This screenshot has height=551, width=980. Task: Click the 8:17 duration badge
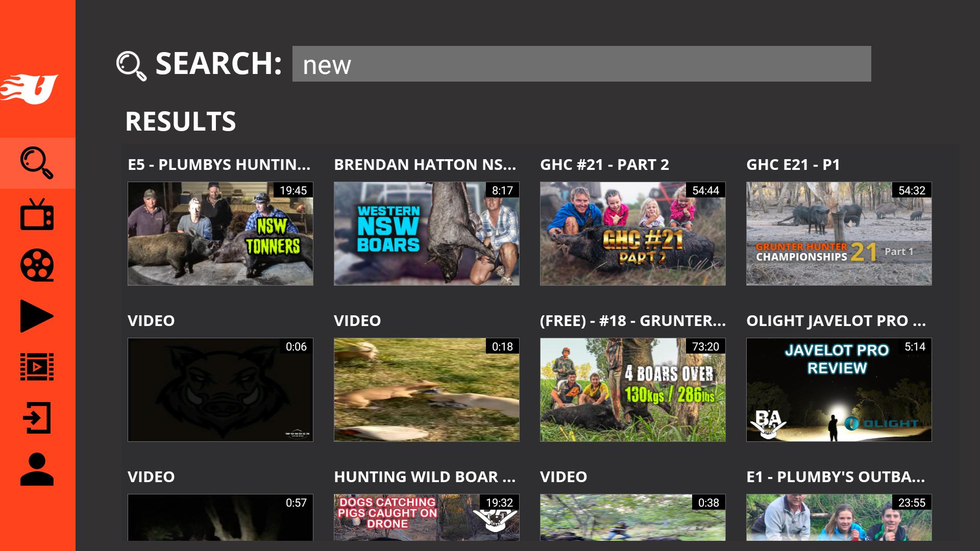(x=502, y=191)
